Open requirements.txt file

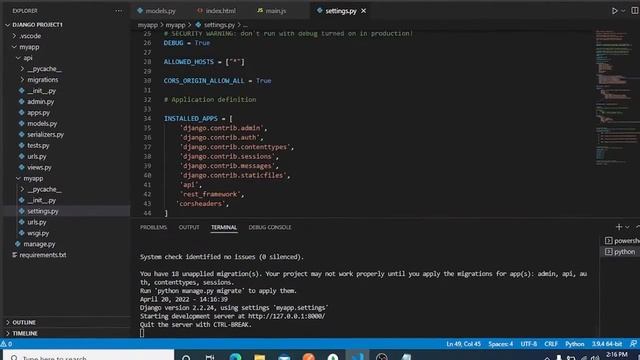(x=42, y=256)
